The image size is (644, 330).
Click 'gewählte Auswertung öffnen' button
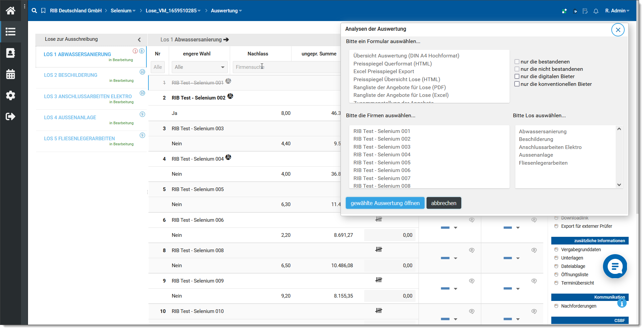(x=385, y=203)
